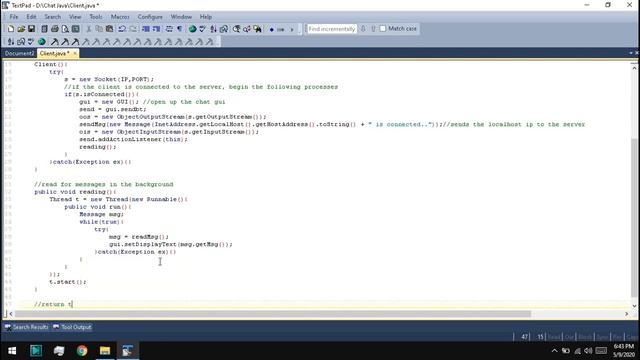
Task: Click the sort icon in second toolbar row
Action: pos(11,42)
